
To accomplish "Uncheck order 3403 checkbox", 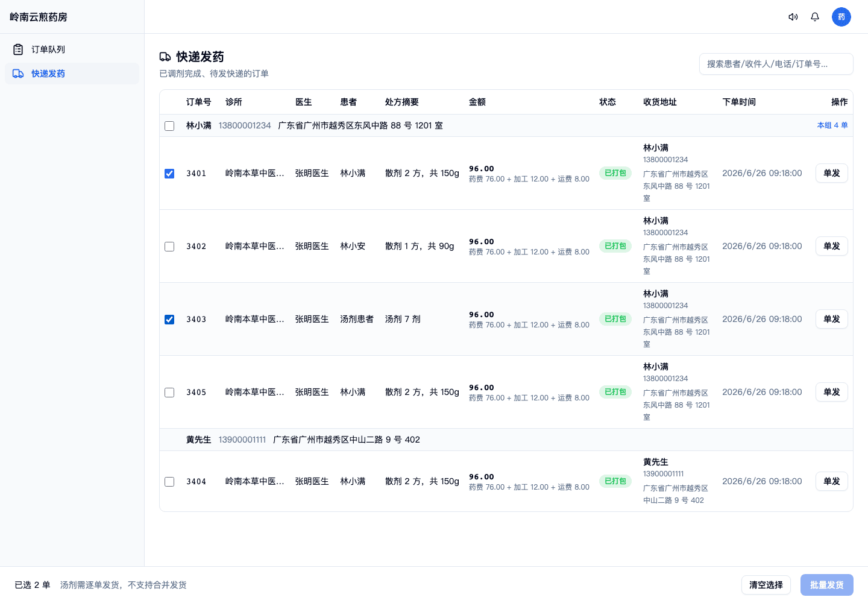I will tap(169, 320).
